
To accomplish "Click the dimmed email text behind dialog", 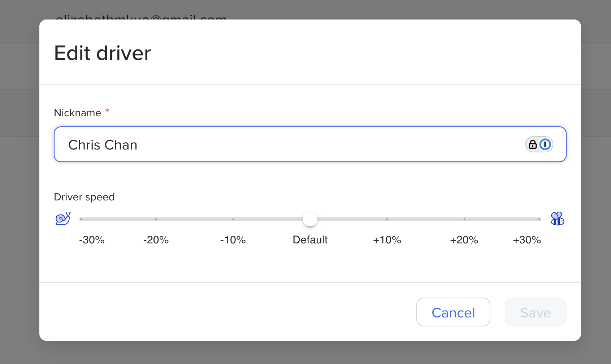I will [x=141, y=17].
